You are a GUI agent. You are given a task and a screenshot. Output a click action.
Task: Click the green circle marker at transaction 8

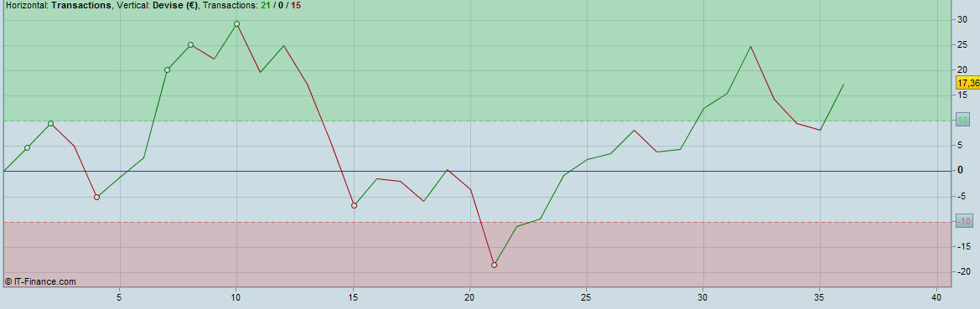pos(190,45)
